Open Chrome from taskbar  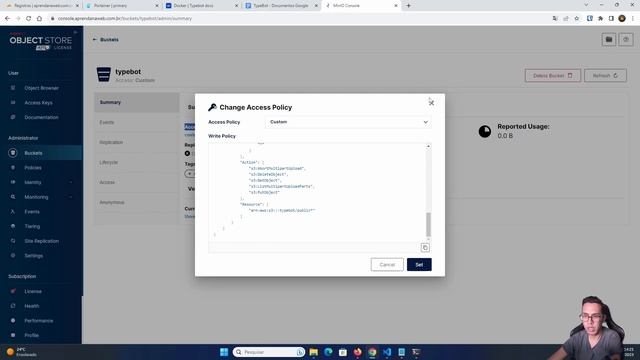click(x=372, y=352)
